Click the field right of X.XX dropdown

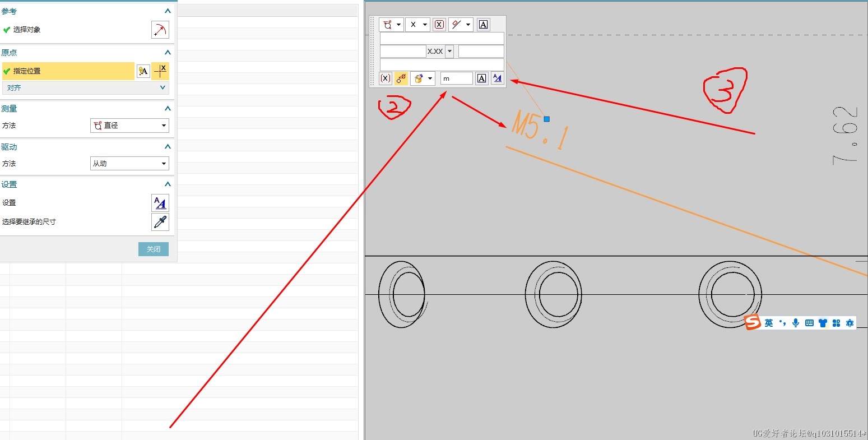tap(481, 52)
